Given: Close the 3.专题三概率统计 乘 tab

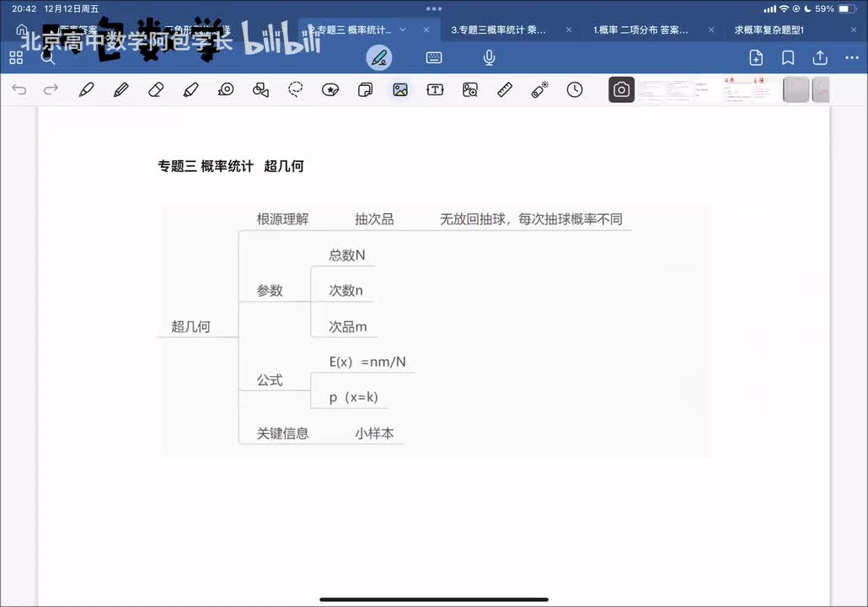Looking at the screenshot, I should click(x=569, y=30).
